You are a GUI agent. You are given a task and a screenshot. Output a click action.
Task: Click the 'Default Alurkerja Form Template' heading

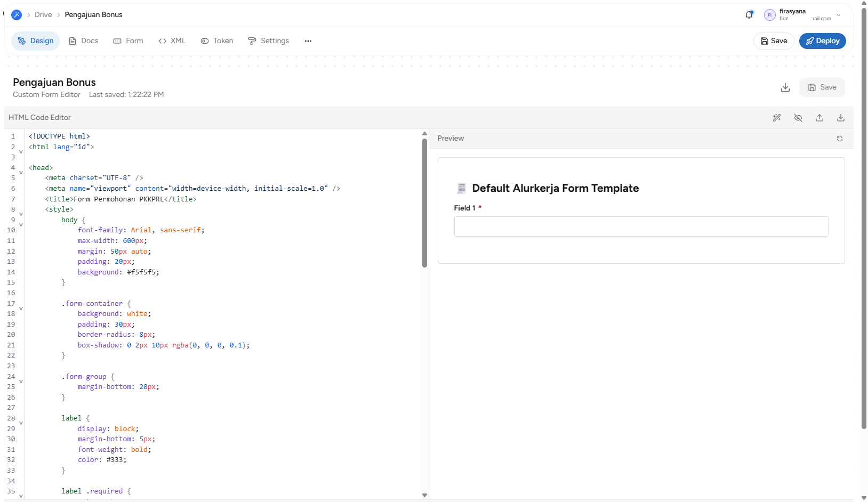tap(555, 188)
